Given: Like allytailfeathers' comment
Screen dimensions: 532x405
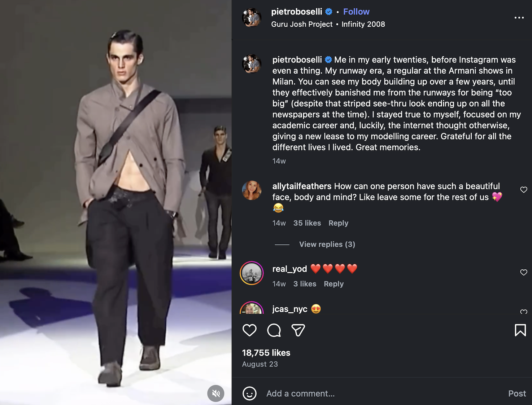Looking at the screenshot, I should [x=524, y=190].
